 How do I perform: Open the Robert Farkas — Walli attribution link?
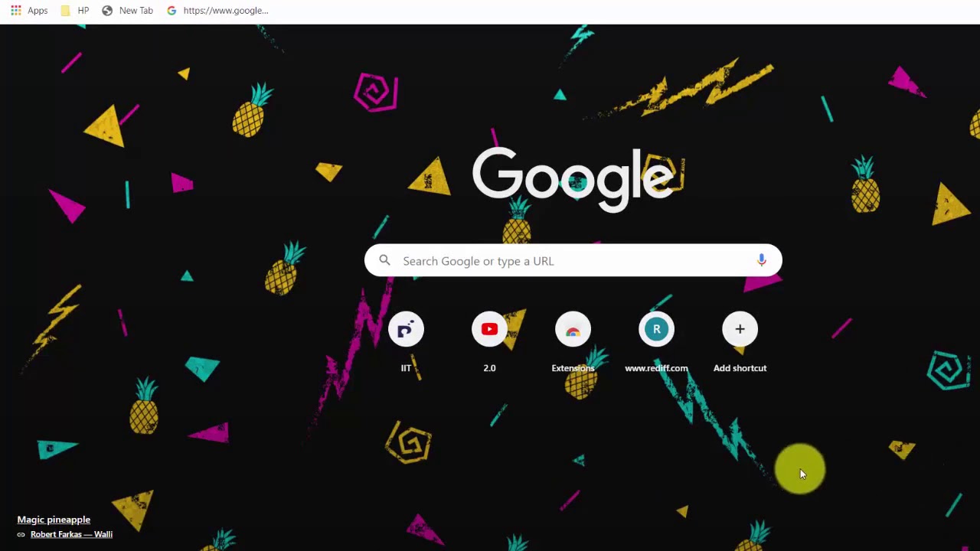point(71,534)
